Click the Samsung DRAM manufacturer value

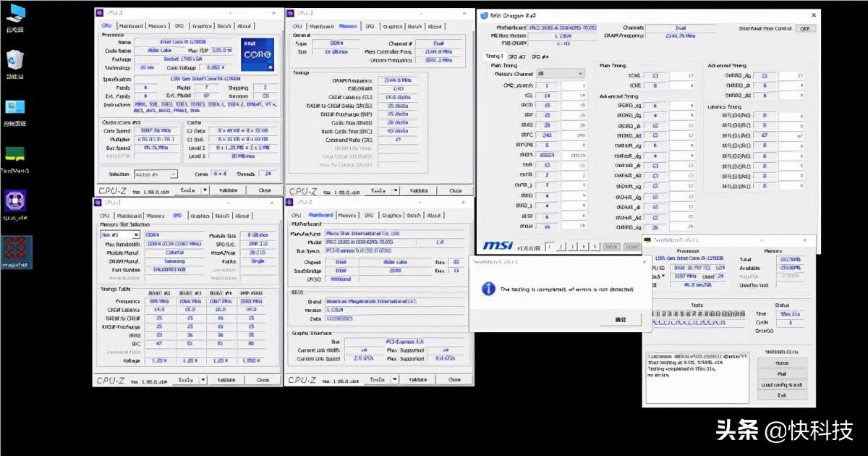tap(175, 261)
